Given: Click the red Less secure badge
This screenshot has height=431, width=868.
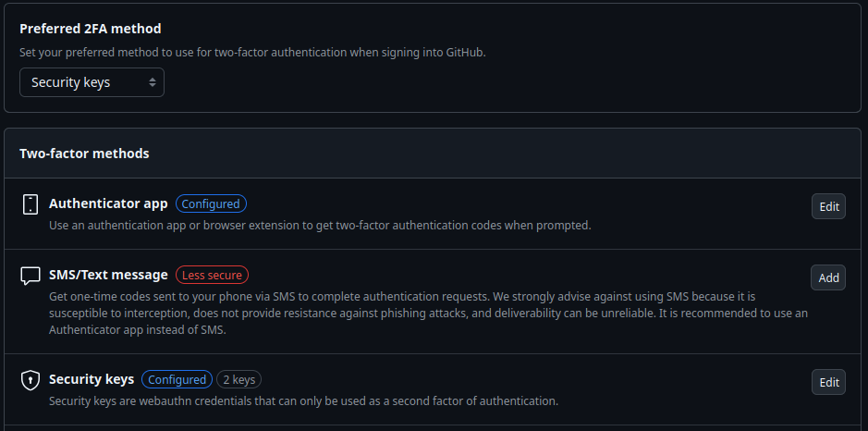Looking at the screenshot, I should [x=212, y=275].
